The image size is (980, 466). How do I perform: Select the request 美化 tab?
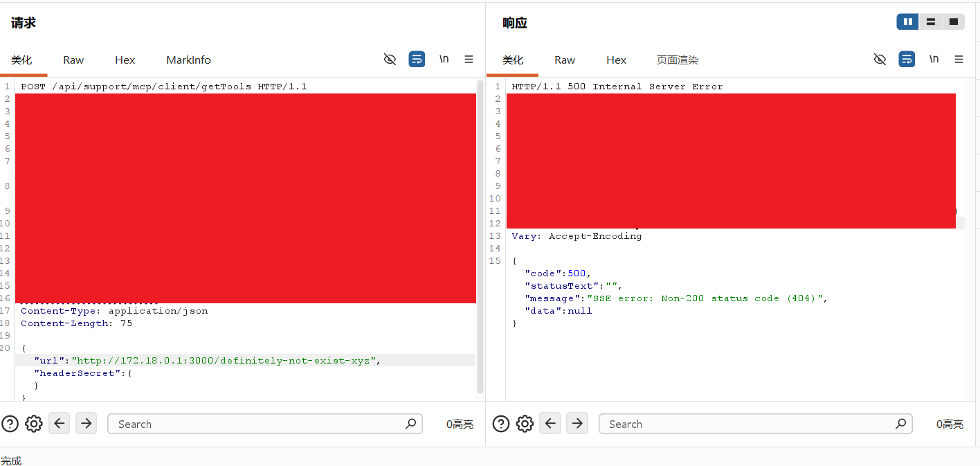click(x=21, y=60)
